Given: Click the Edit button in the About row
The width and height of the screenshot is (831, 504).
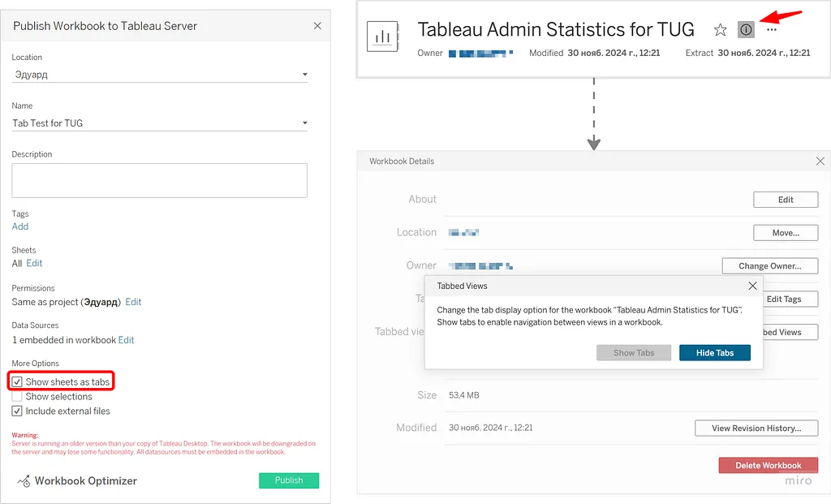Looking at the screenshot, I should pos(786,200).
